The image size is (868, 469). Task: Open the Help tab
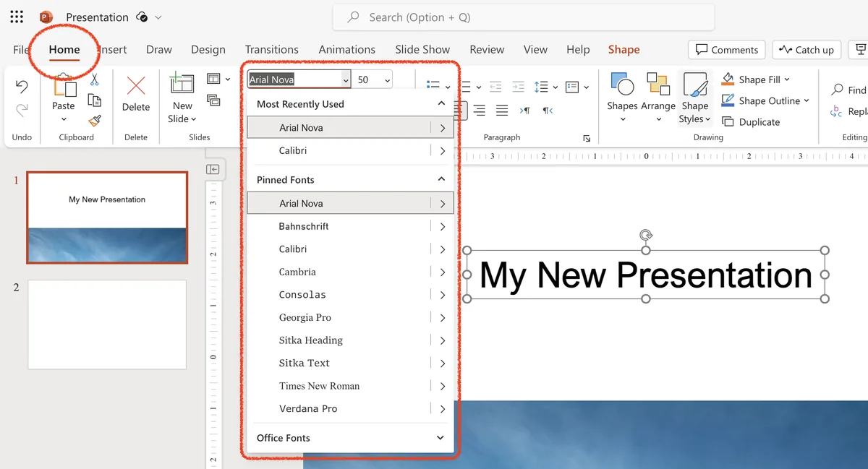578,49
